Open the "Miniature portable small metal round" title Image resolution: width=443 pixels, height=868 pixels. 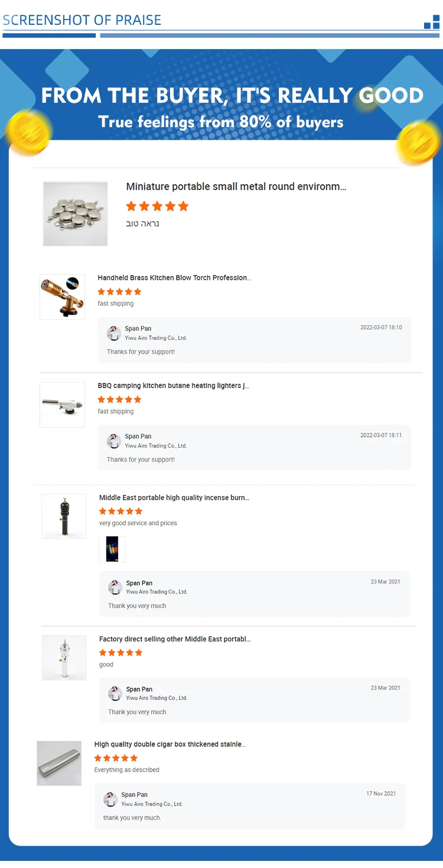pos(236,187)
